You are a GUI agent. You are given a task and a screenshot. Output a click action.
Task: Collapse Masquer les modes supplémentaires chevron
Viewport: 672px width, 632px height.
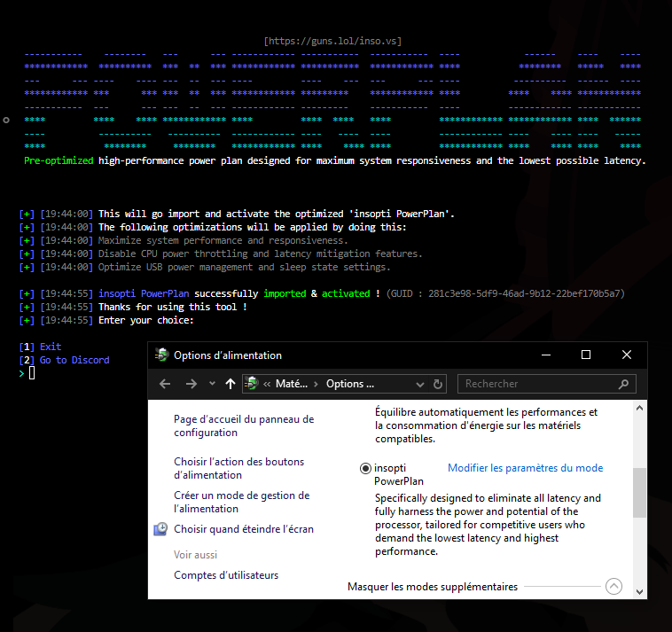(x=613, y=587)
